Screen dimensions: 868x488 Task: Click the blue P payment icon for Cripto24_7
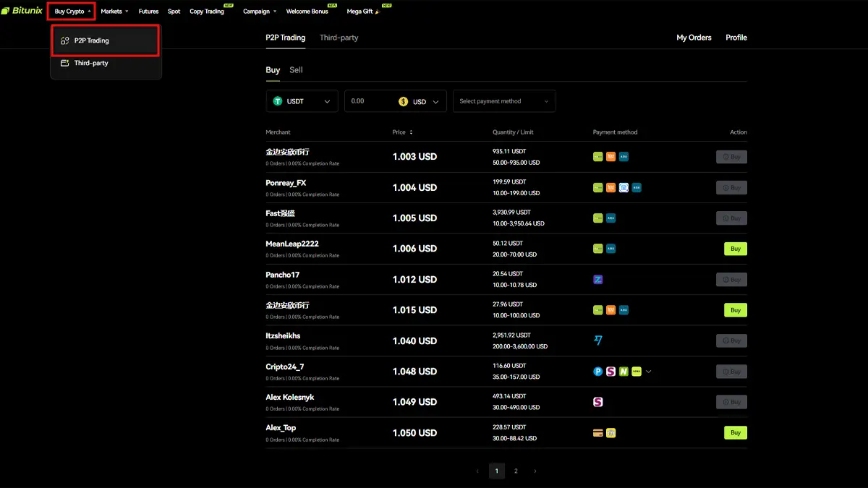pos(597,372)
